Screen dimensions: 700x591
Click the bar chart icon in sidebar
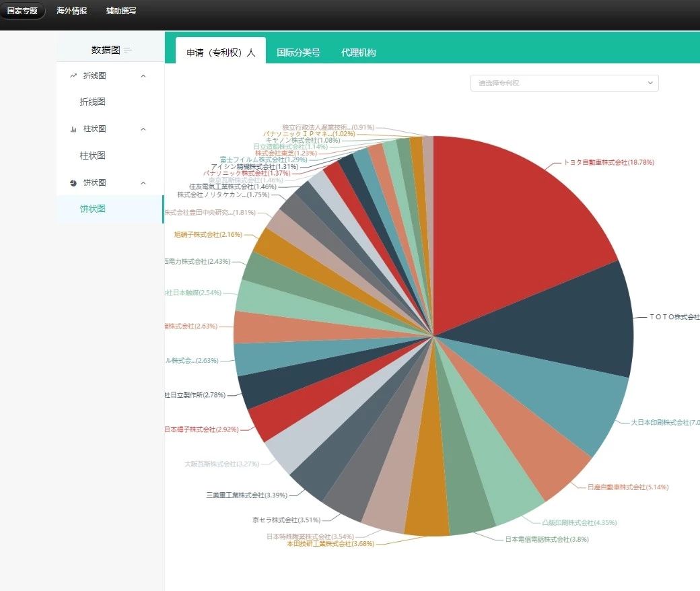(73, 129)
